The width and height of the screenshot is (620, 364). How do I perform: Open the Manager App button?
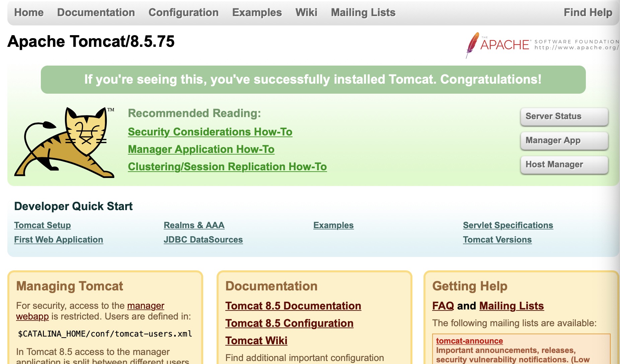[564, 141]
